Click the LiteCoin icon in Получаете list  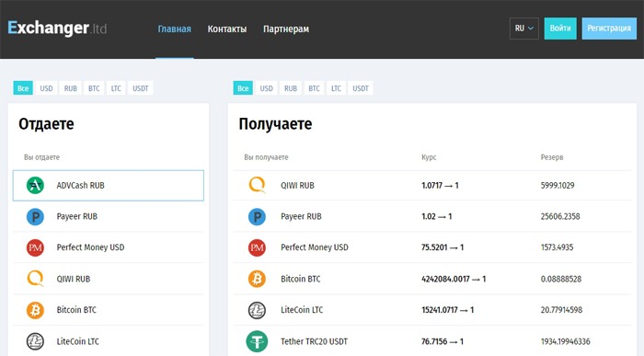coord(257,310)
